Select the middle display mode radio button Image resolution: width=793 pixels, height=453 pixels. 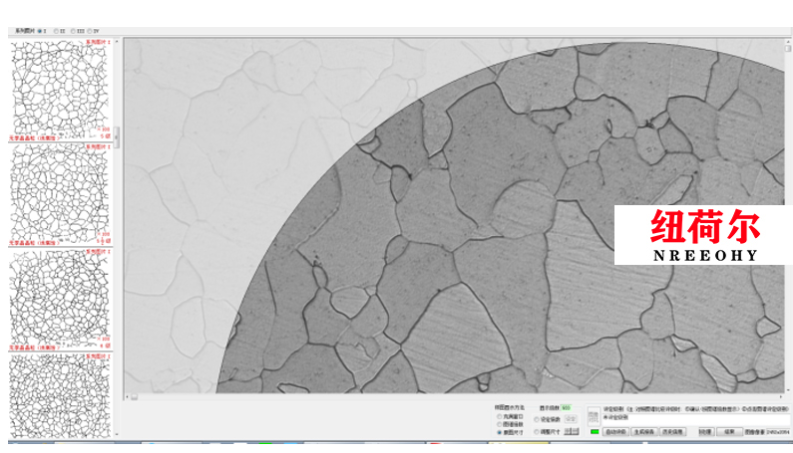click(499, 424)
